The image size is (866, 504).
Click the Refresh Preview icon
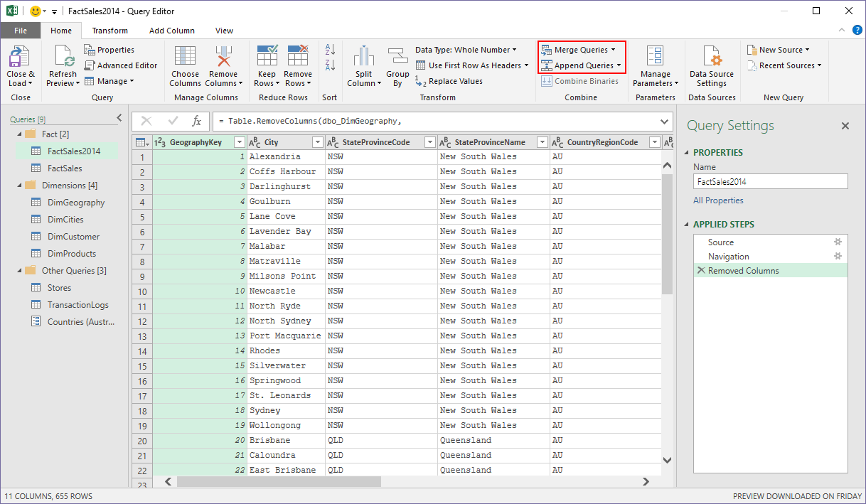pyautogui.click(x=63, y=57)
